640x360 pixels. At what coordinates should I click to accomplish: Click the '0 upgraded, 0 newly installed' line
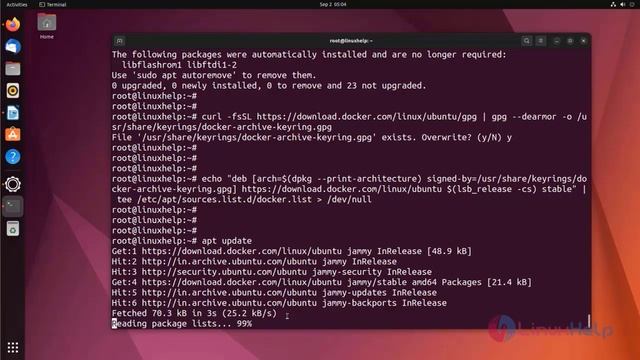pyautogui.click(x=269, y=86)
